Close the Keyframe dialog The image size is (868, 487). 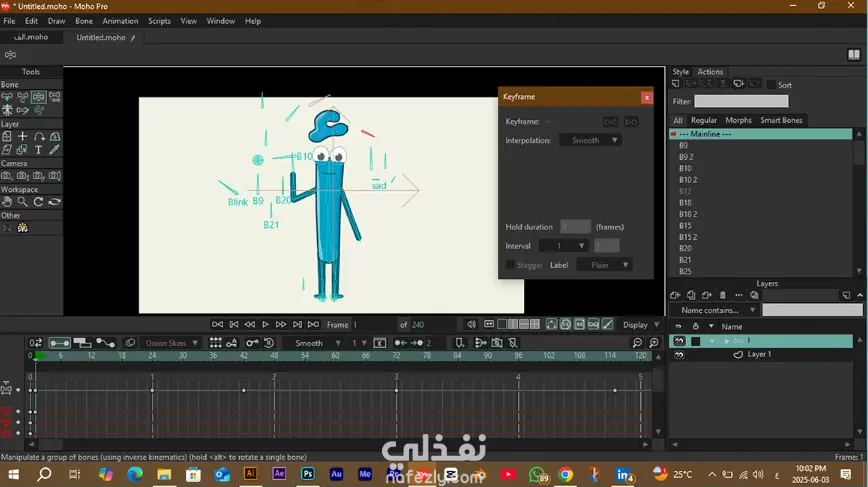(647, 98)
